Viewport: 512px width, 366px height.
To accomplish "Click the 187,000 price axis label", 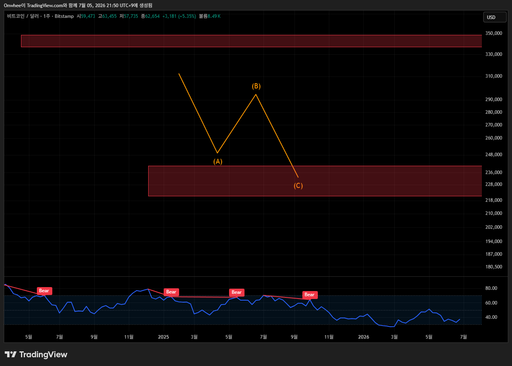I will pos(494,254).
